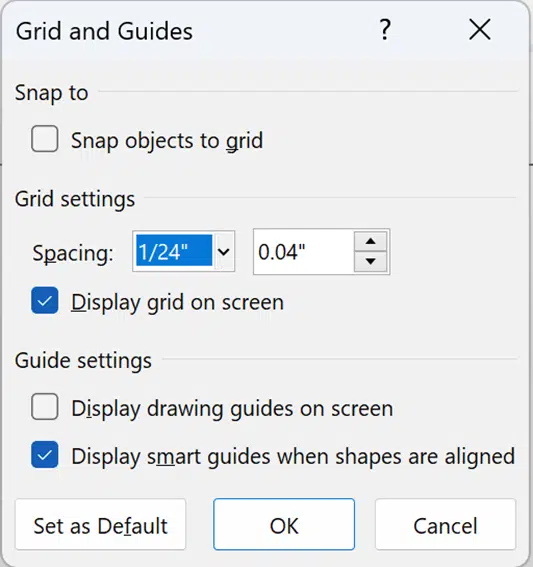The width and height of the screenshot is (533, 567).
Task: Open help with the question mark icon
Action: (x=385, y=30)
